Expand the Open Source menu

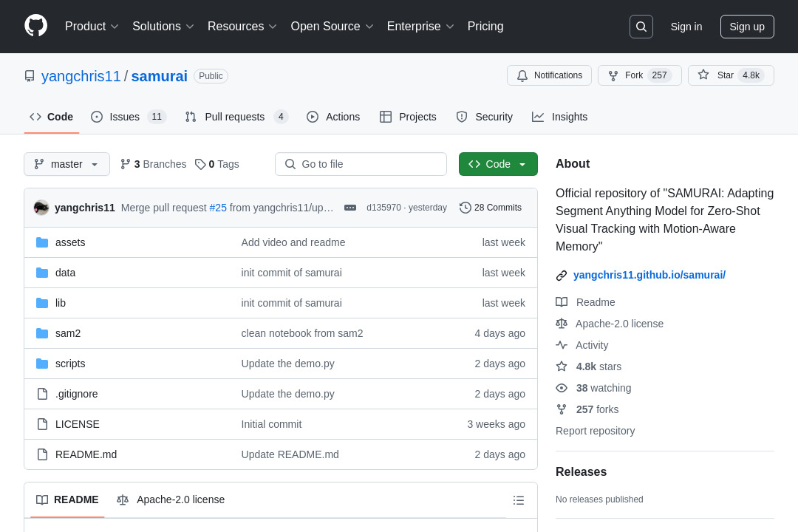tap(332, 27)
